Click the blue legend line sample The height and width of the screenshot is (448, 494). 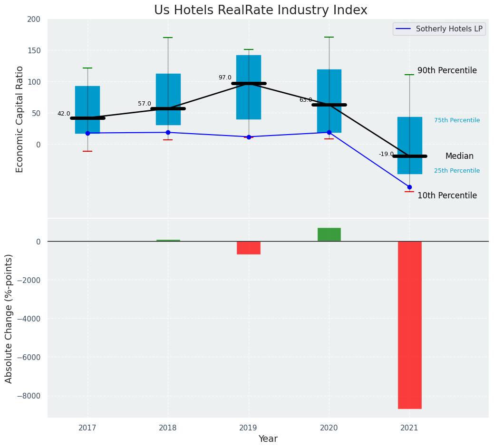404,29
